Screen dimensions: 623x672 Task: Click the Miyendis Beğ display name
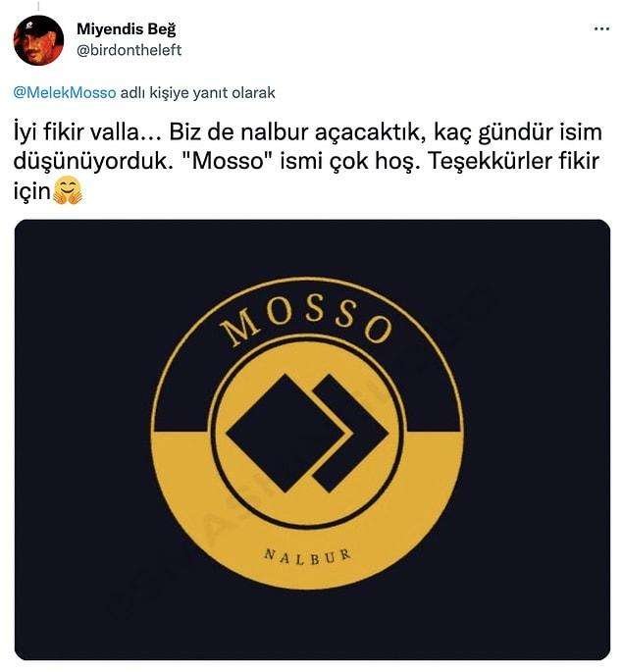pyautogui.click(x=127, y=28)
